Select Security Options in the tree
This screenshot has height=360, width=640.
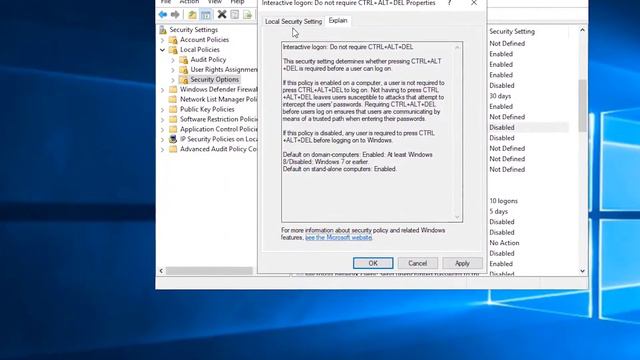pos(214,79)
